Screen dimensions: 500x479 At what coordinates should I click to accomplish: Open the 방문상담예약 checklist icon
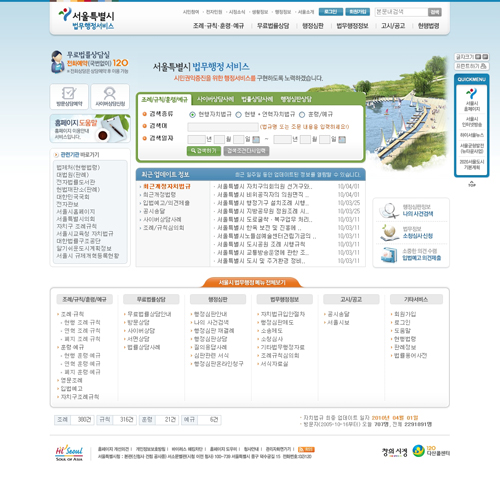click(69, 93)
